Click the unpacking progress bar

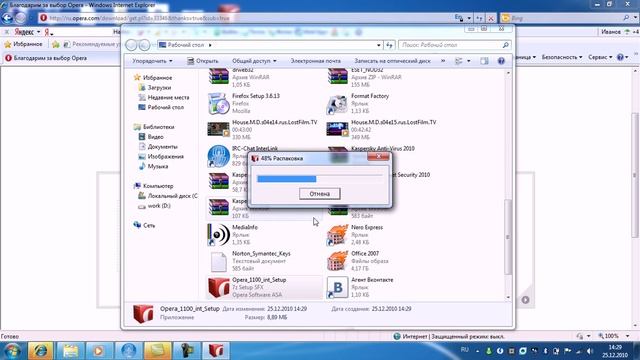click(320, 179)
